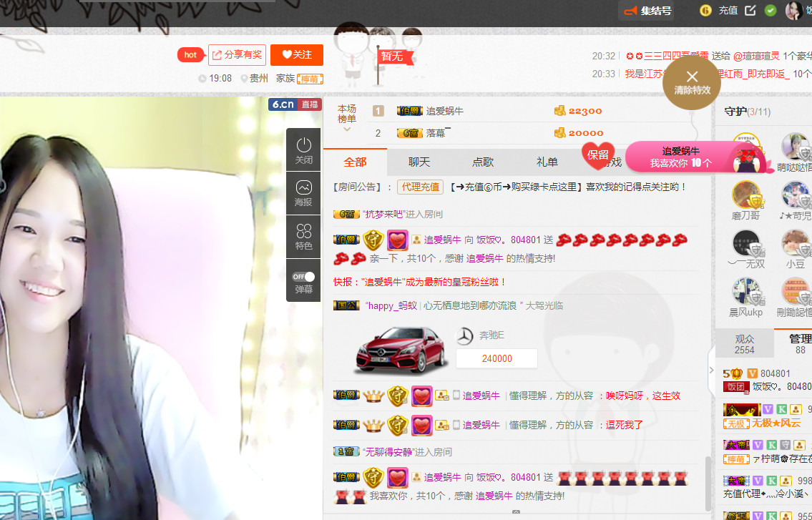
Task: Open the 特色 features panel
Action: pyautogui.click(x=303, y=237)
